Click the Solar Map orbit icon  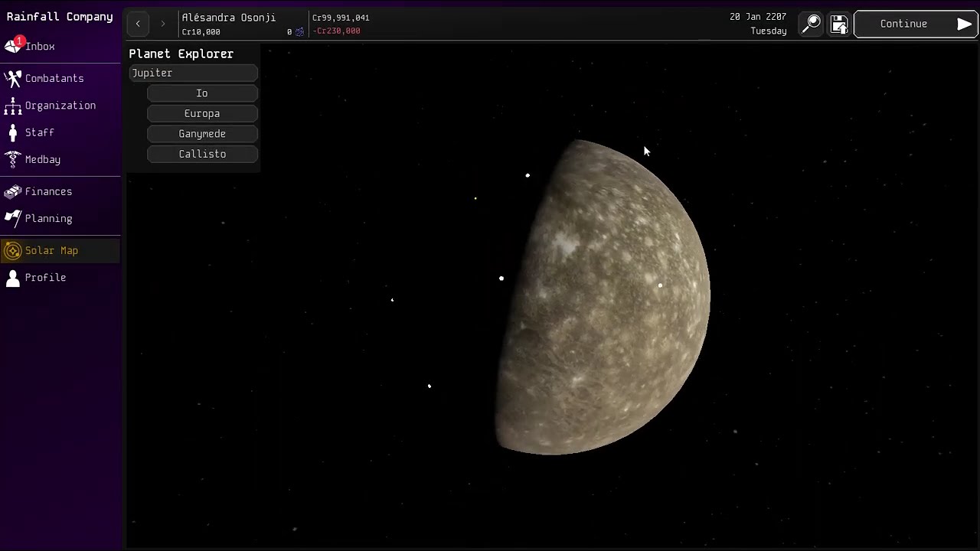point(13,250)
